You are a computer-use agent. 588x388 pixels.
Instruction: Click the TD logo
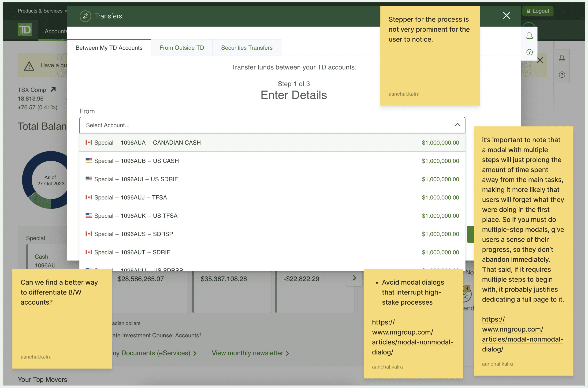click(25, 30)
